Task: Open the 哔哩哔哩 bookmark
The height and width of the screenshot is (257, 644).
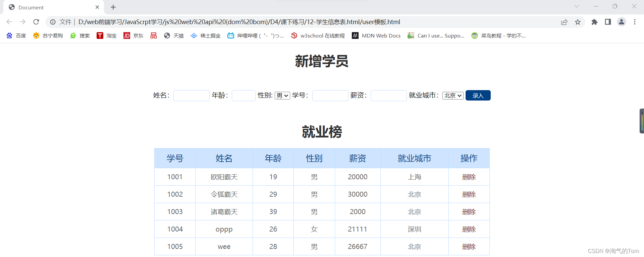Action: click(x=256, y=36)
